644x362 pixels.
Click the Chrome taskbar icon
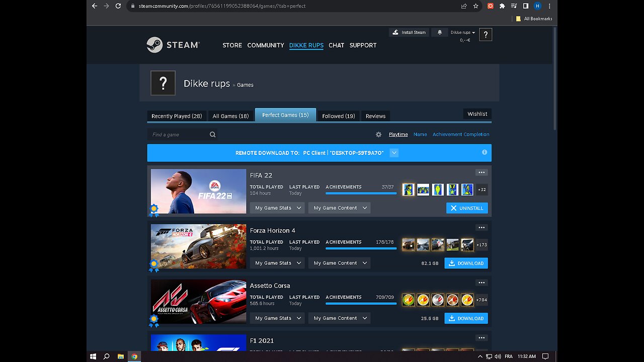pyautogui.click(x=134, y=356)
